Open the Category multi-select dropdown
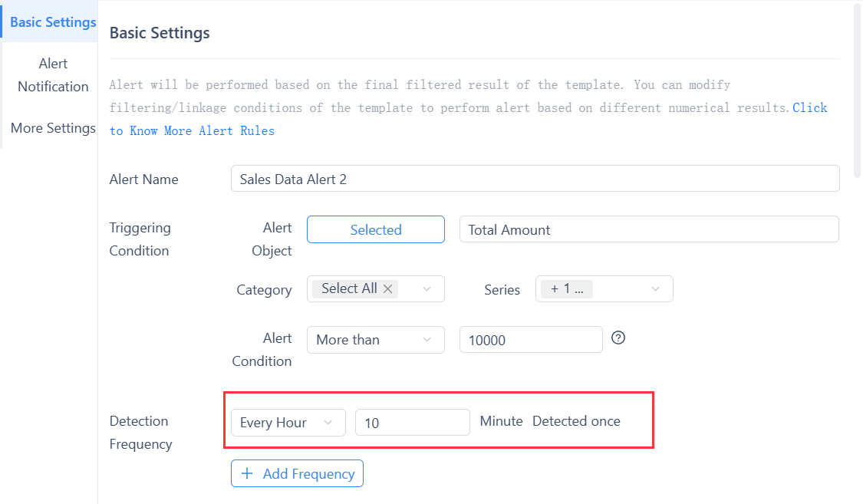863x504 pixels. pos(375,288)
